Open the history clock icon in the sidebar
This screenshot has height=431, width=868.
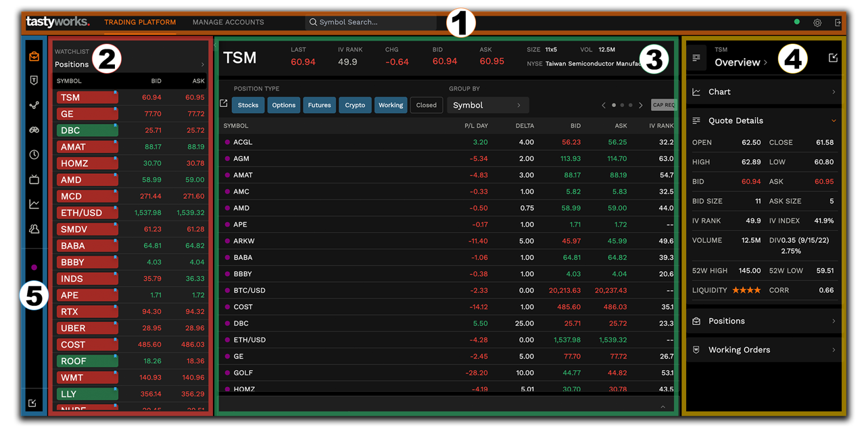[x=33, y=154]
